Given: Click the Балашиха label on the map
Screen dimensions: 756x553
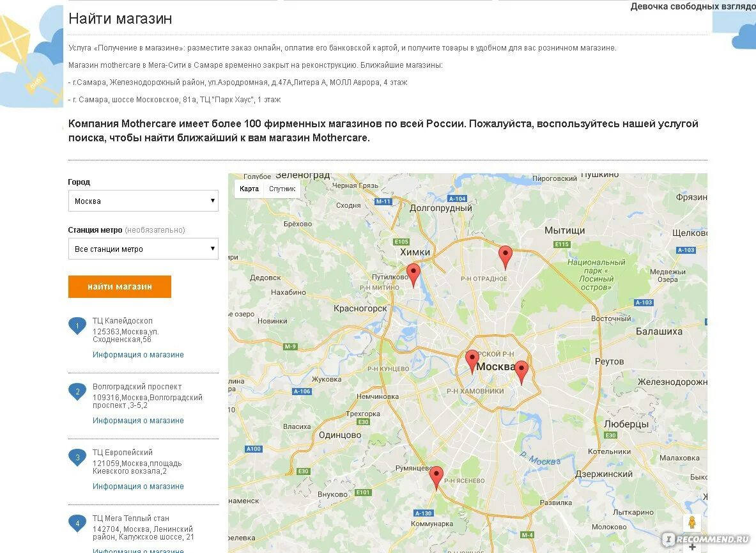Looking at the screenshot, I should (659, 331).
